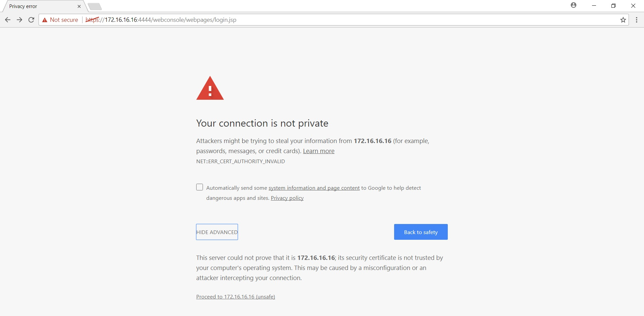Screen dimensions: 644x316
Task: Open the browser profile avatar
Action: (574, 5)
